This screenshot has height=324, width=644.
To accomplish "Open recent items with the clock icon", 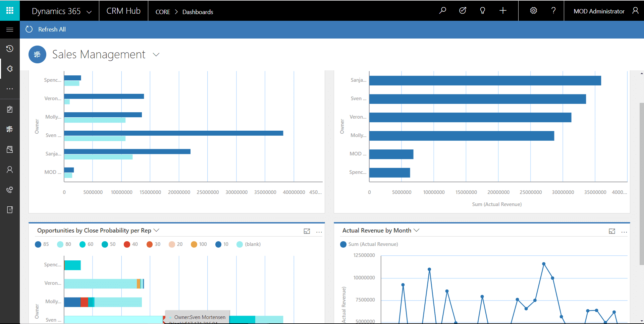I will (10, 48).
